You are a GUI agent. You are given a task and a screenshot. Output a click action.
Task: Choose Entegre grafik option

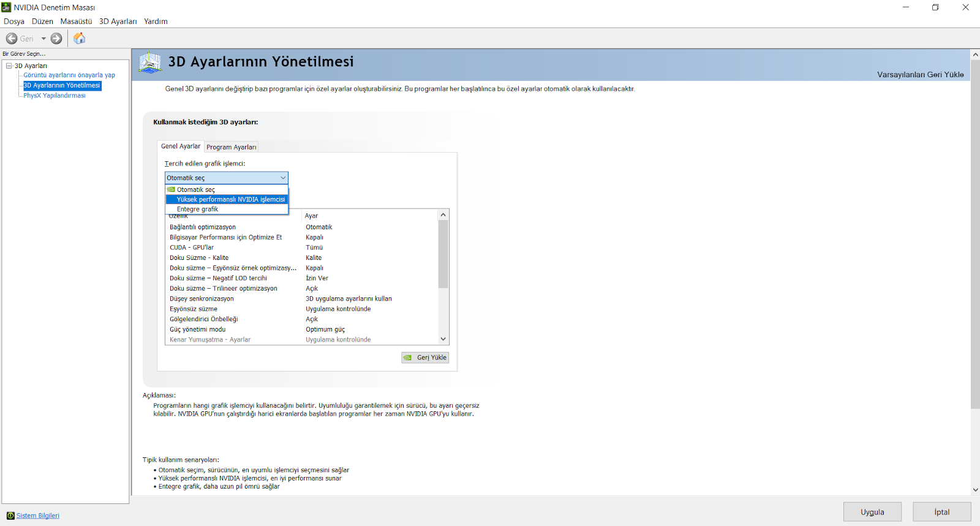coord(227,209)
